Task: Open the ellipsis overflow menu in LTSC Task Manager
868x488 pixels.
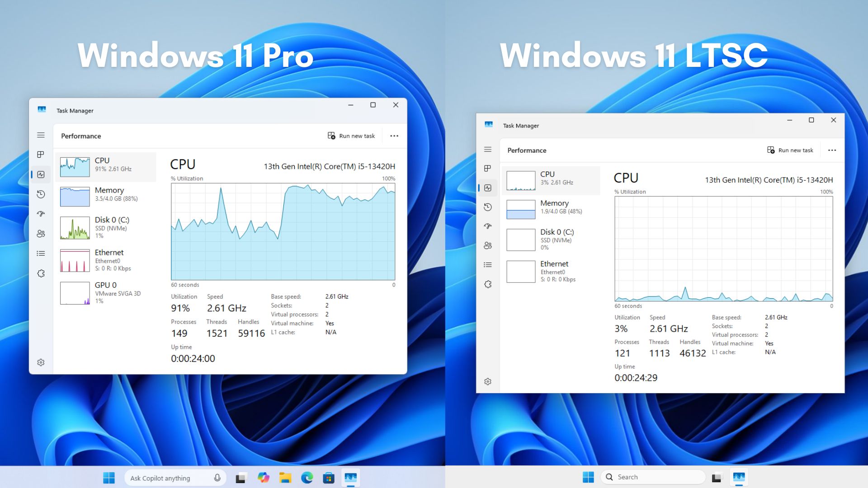Action: click(x=832, y=150)
